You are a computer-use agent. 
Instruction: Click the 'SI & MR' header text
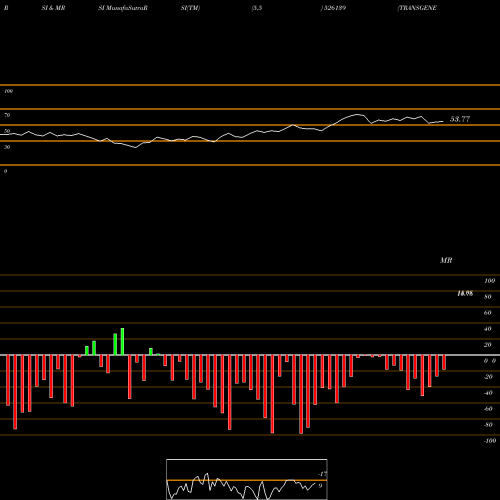coord(53,8)
